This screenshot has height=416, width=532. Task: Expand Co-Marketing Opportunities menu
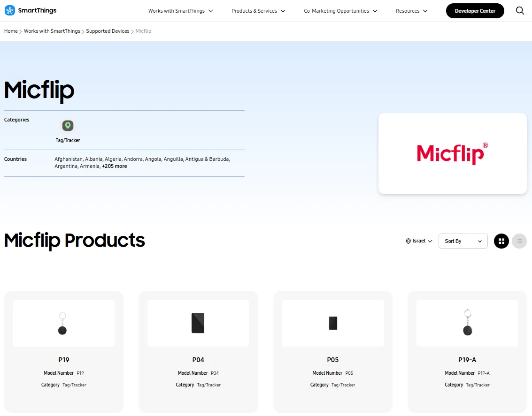340,11
